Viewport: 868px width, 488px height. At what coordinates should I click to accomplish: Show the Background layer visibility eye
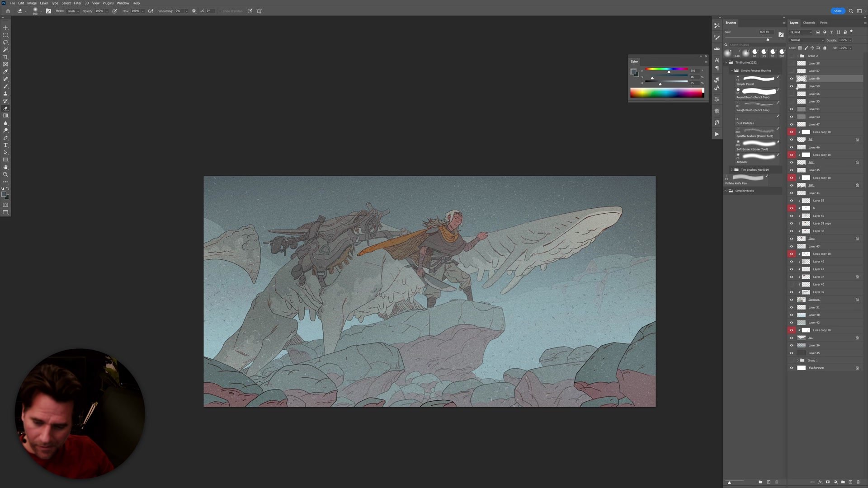(x=791, y=367)
